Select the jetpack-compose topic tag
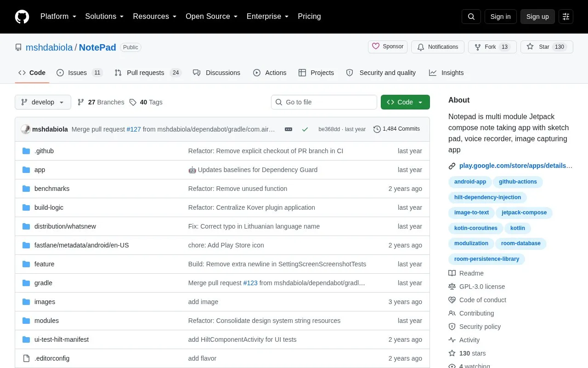This screenshot has height=368, width=588. click(x=524, y=213)
